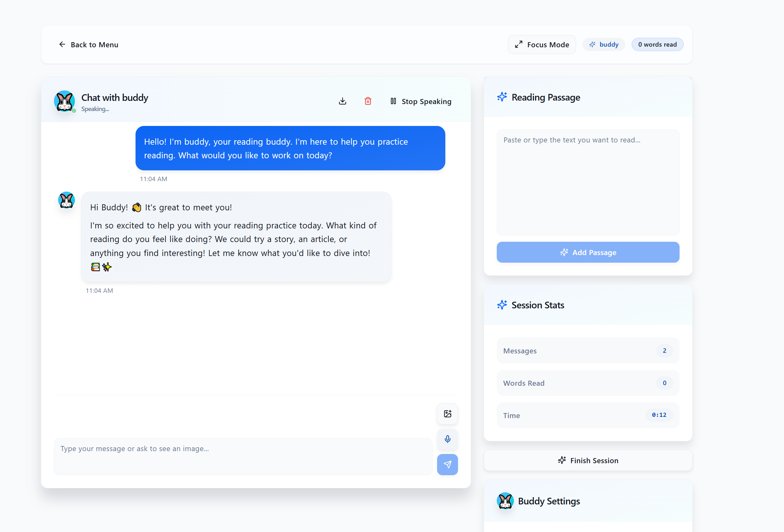Viewport: 784px width, 532px height.
Task: Click the microphone voice input icon
Action: point(447,439)
